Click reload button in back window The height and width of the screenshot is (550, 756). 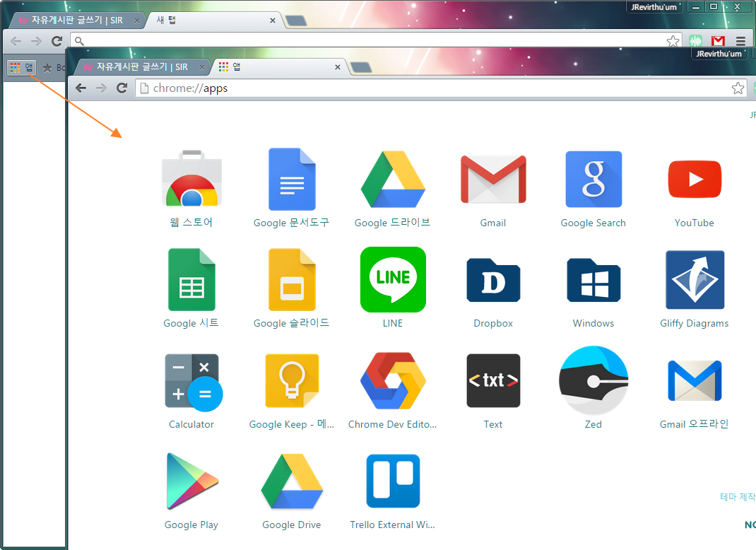pyautogui.click(x=57, y=41)
